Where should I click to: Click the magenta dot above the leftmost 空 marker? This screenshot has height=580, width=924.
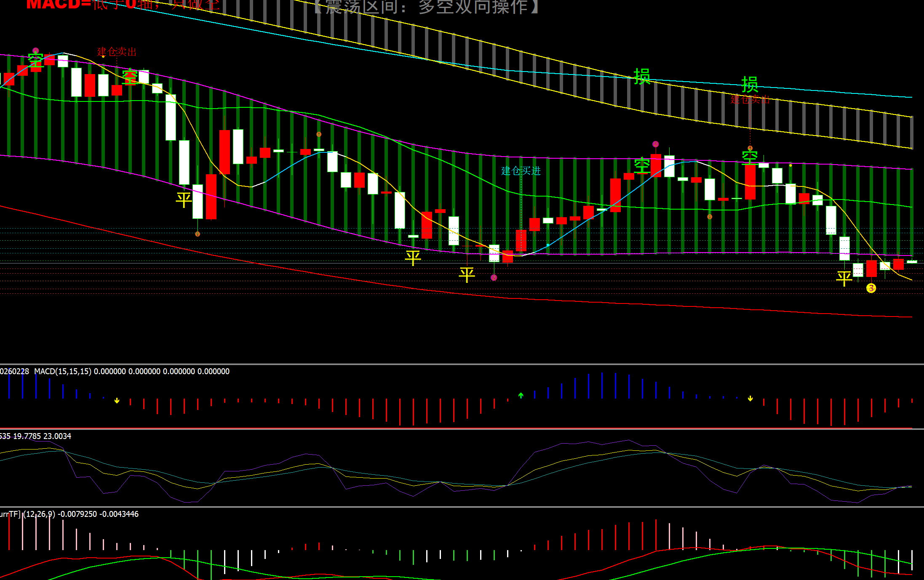[36, 51]
